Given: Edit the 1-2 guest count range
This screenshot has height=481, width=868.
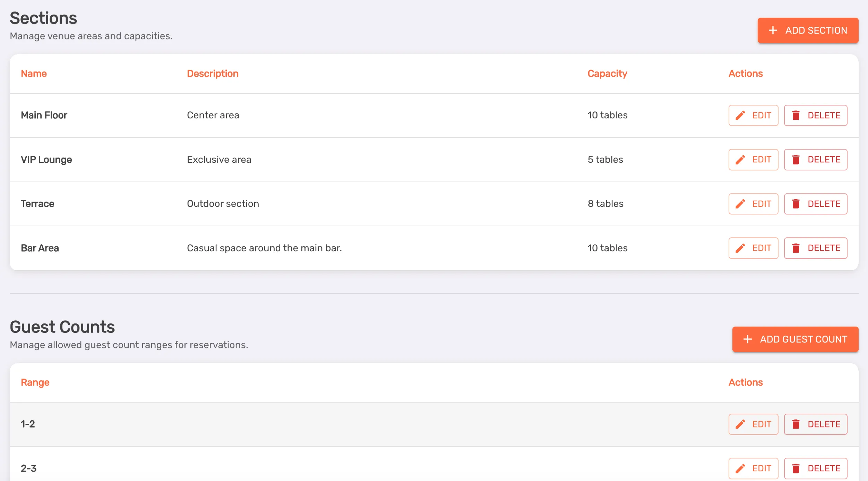Looking at the screenshot, I should 753,424.
